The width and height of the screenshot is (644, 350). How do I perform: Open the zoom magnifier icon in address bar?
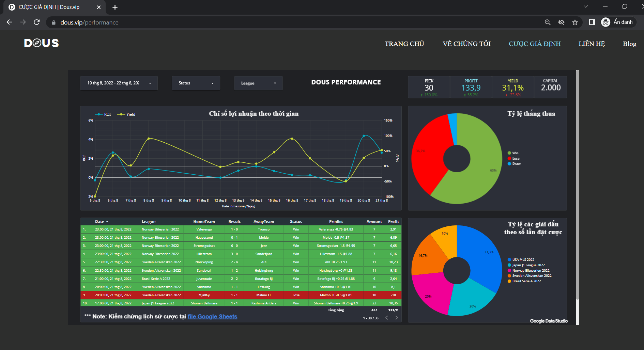click(x=548, y=22)
